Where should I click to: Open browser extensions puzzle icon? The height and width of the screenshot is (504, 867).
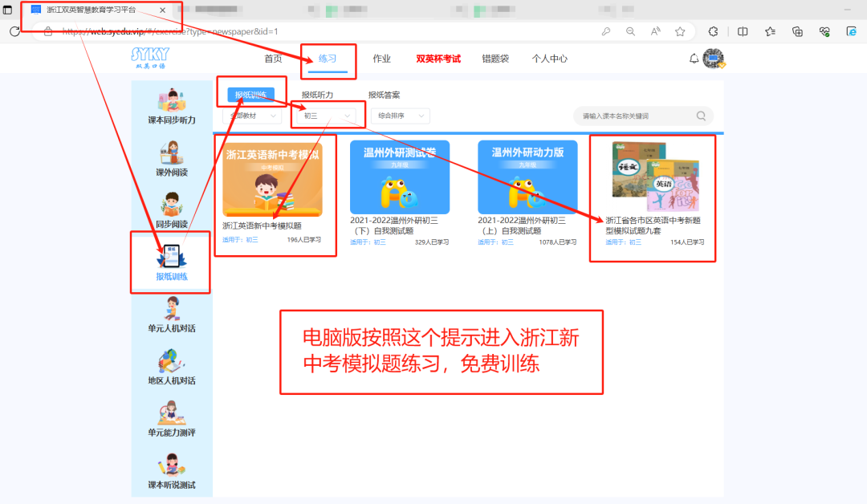pos(714,31)
